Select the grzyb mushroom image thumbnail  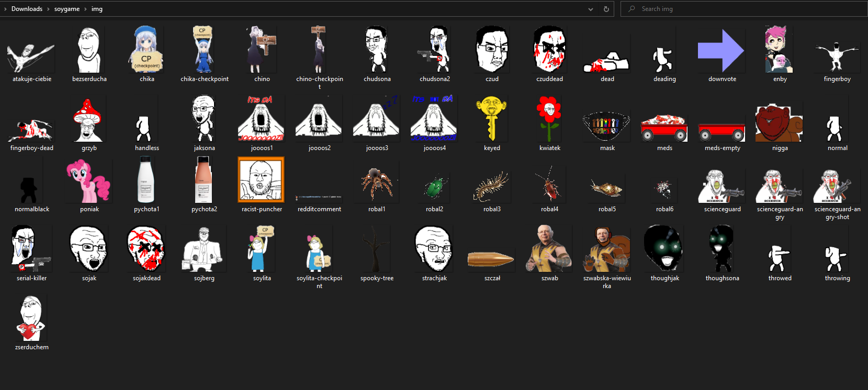pos(88,120)
